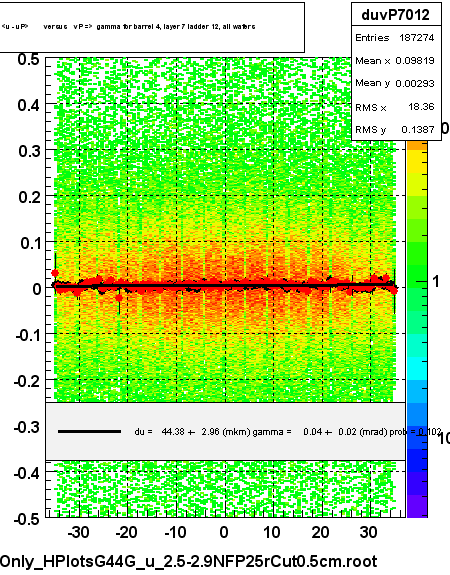The width and height of the screenshot is (450, 575).
Task: Click the violet segment of the color palette
Action: click(417, 506)
